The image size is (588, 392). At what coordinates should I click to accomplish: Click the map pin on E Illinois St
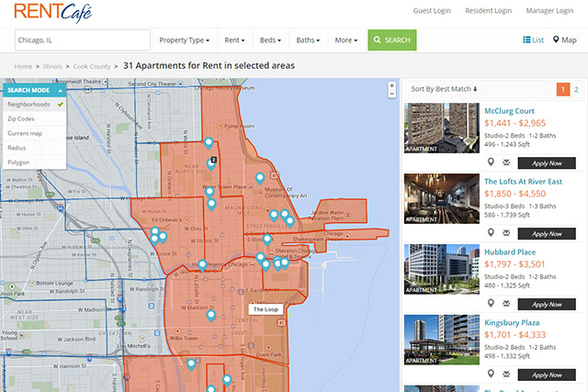click(x=267, y=239)
